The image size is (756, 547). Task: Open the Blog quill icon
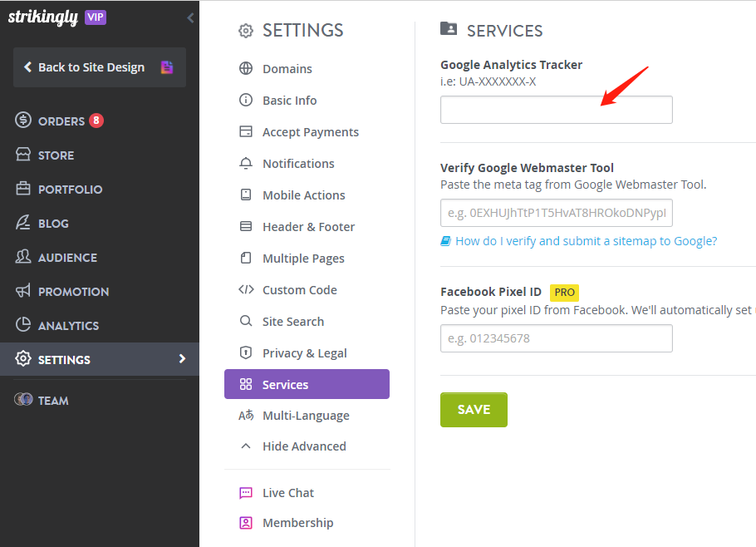point(22,222)
